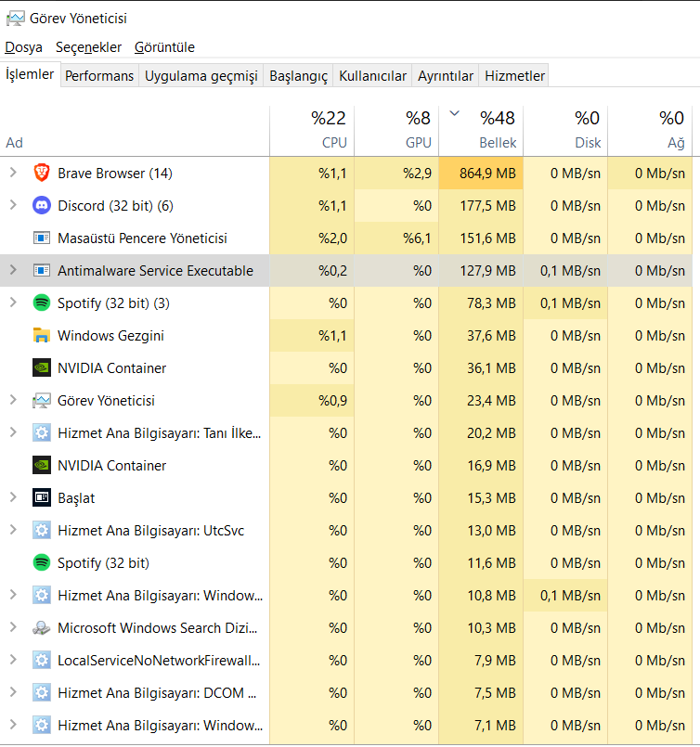Click the Discord process icon

pyautogui.click(x=42, y=206)
